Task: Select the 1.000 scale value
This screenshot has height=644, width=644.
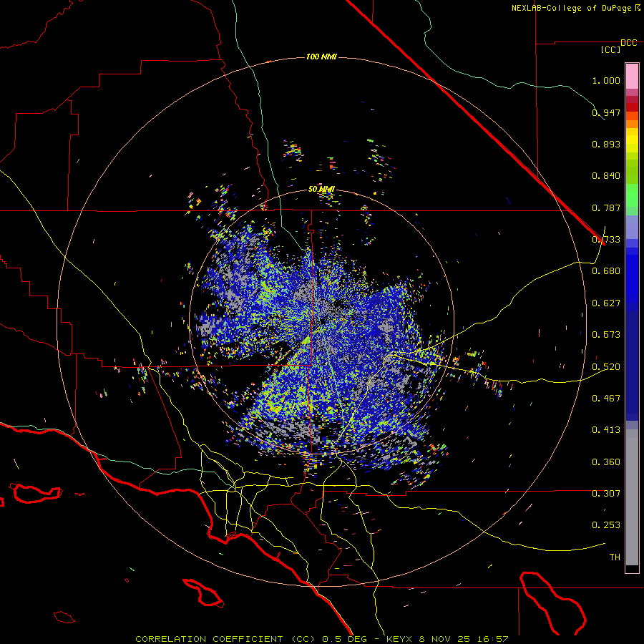Action: click(606, 80)
